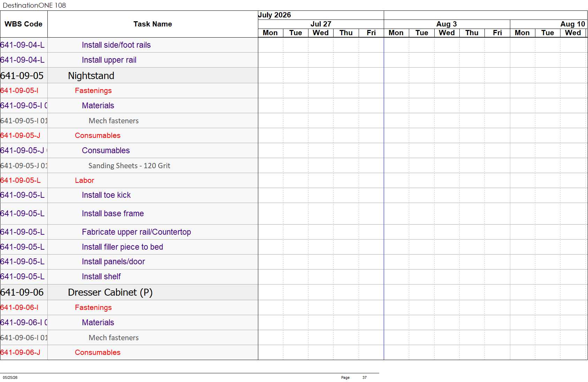Click Thu under the Aug 3 week

tap(472, 33)
